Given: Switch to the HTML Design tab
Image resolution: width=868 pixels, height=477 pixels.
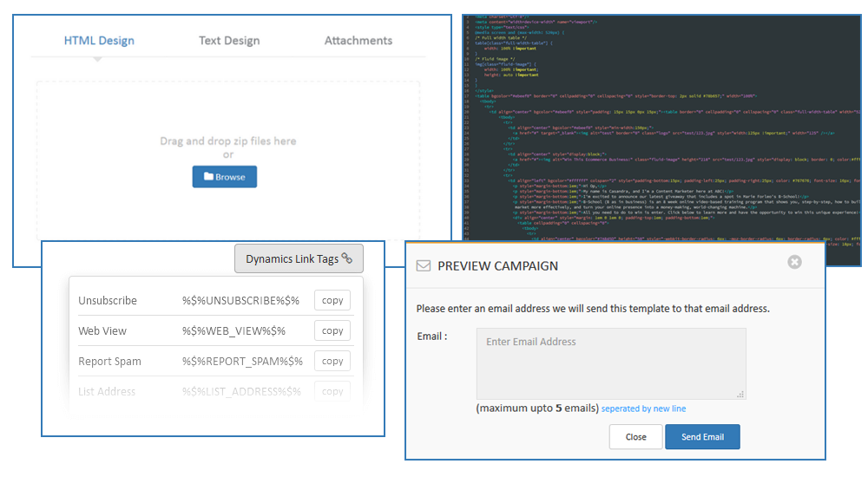Looking at the screenshot, I should pos(99,41).
